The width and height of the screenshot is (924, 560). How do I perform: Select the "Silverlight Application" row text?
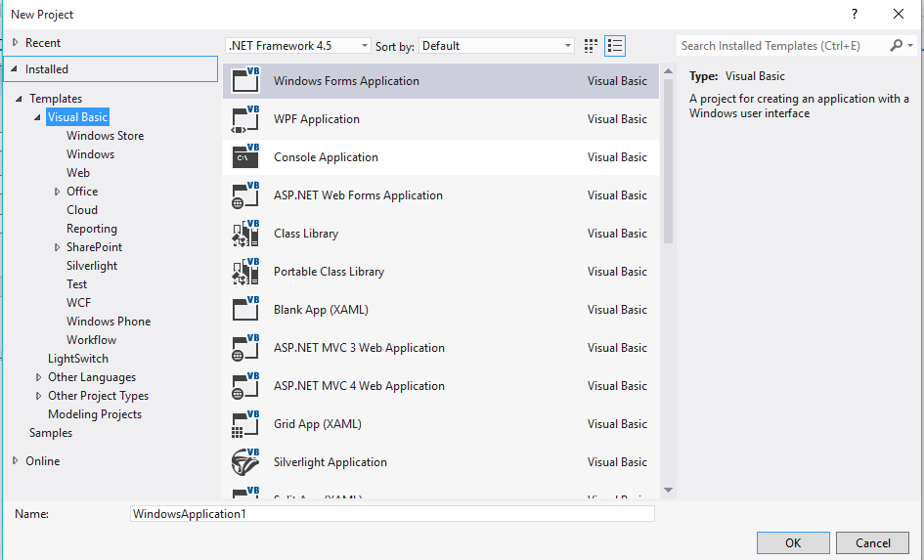[330, 462]
